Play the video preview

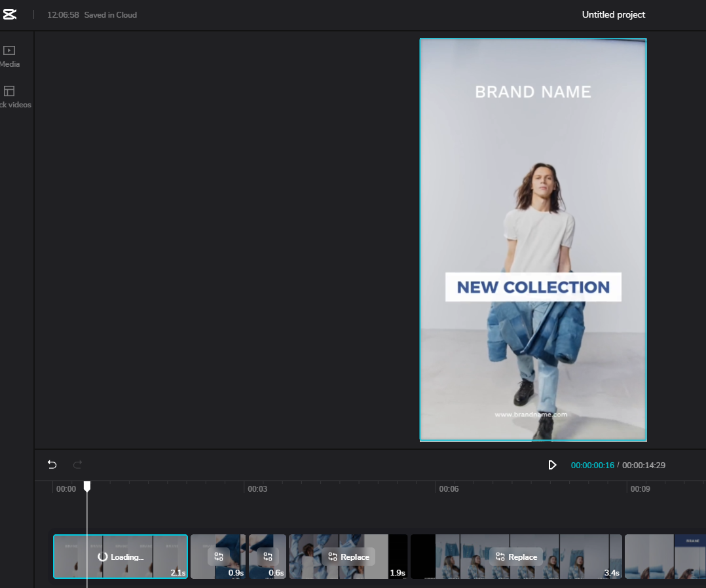[x=552, y=465]
